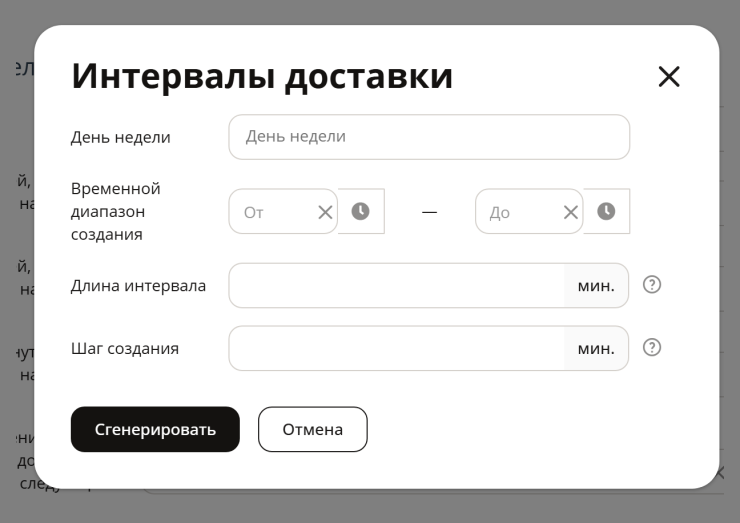The width and height of the screenshot is (740, 523).
Task: Open the clock picker for До
Action: (606, 211)
